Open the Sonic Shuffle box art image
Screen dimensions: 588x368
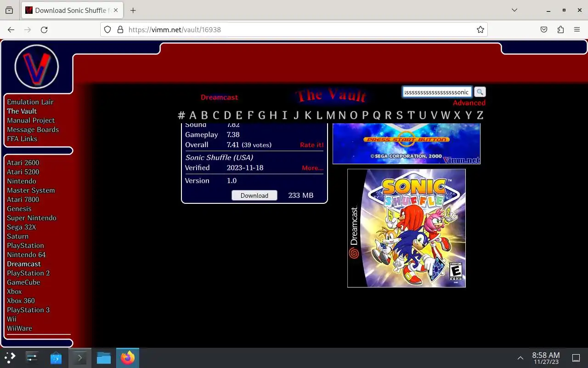(x=407, y=228)
